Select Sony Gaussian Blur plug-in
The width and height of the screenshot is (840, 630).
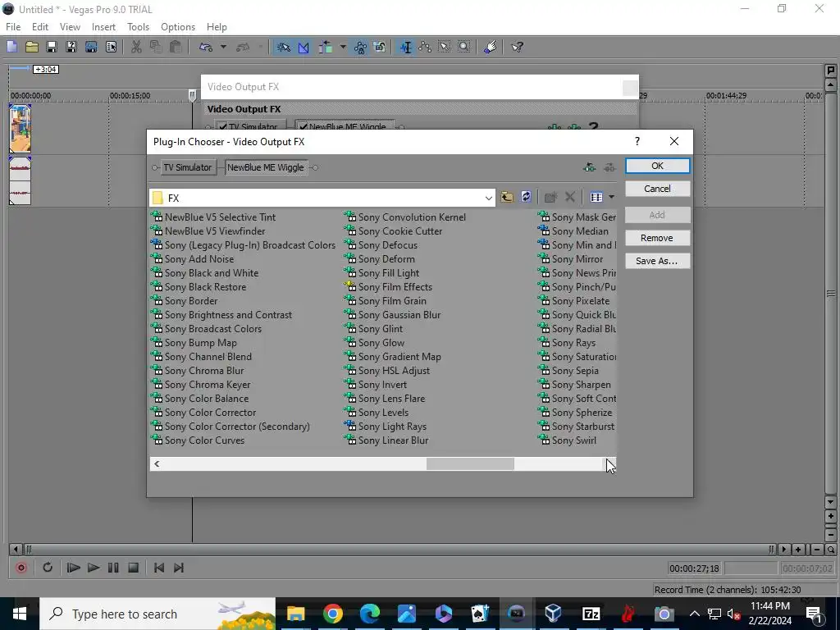[393, 315]
